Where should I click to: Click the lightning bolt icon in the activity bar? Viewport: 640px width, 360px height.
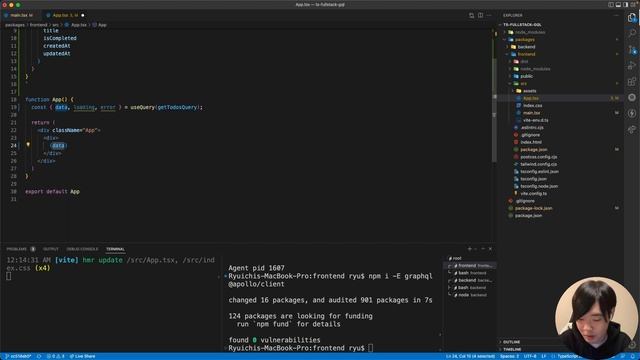click(x=632, y=113)
